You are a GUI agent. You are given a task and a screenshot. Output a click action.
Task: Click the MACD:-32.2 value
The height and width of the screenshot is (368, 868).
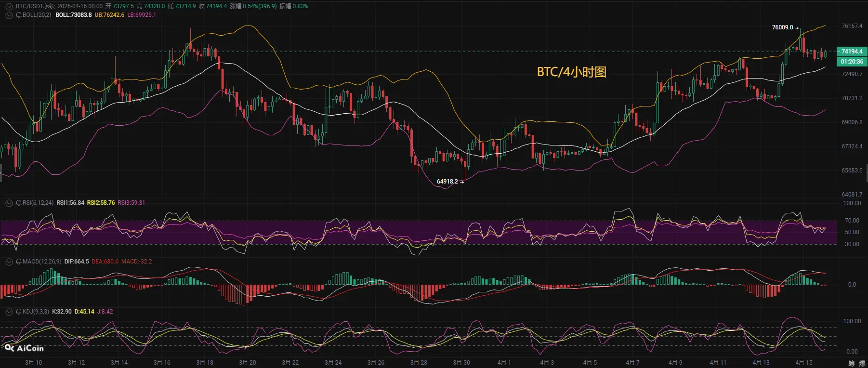tap(137, 262)
